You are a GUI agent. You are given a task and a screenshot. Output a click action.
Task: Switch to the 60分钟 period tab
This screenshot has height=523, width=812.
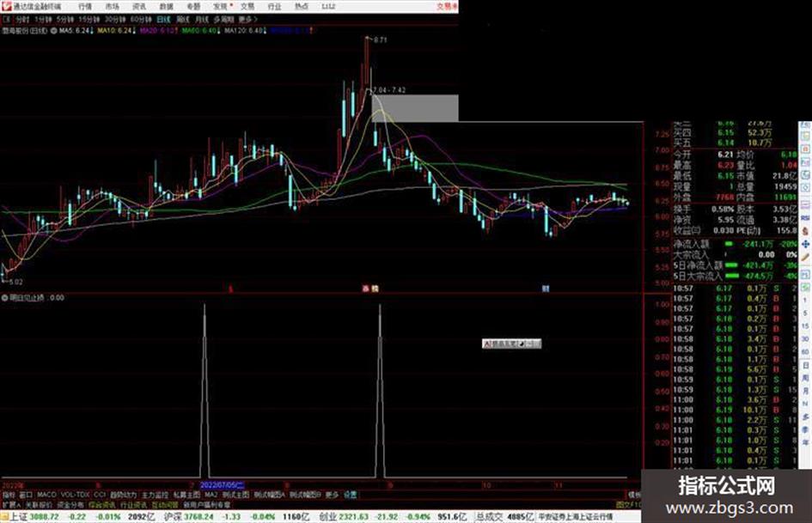pyautogui.click(x=141, y=19)
